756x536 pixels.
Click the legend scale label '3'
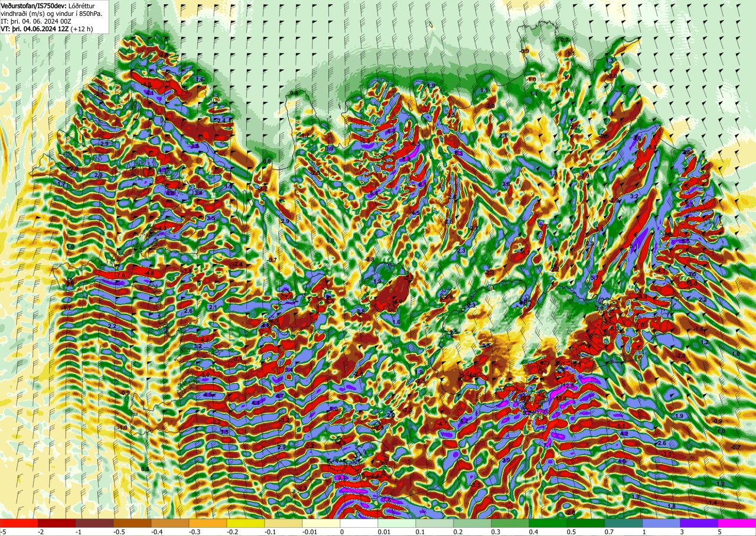pos(682,532)
